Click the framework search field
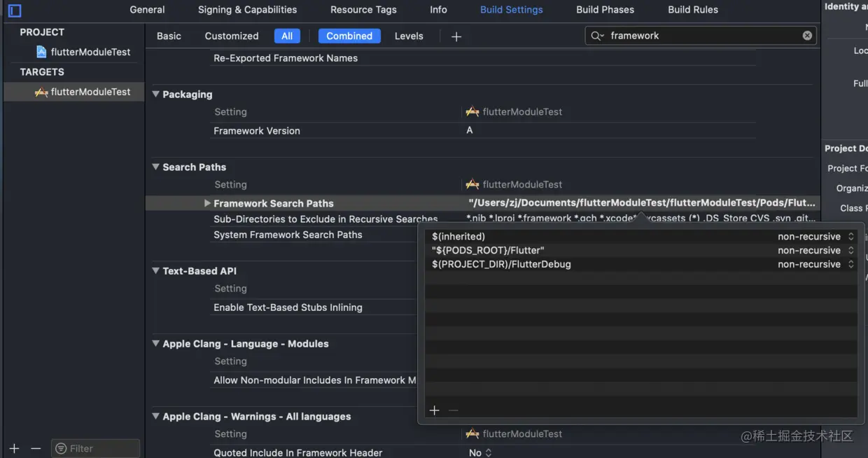This screenshot has width=868, height=458. pos(702,36)
